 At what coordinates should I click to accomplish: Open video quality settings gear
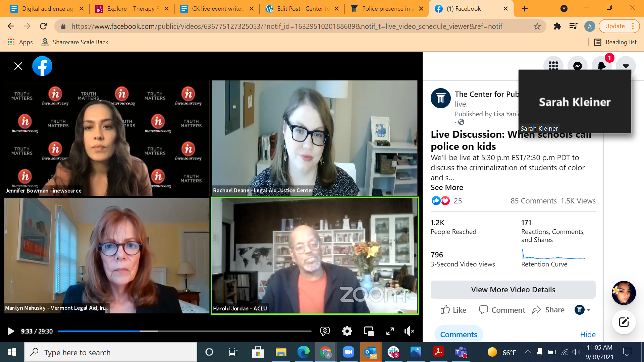[x=347, y=331]
